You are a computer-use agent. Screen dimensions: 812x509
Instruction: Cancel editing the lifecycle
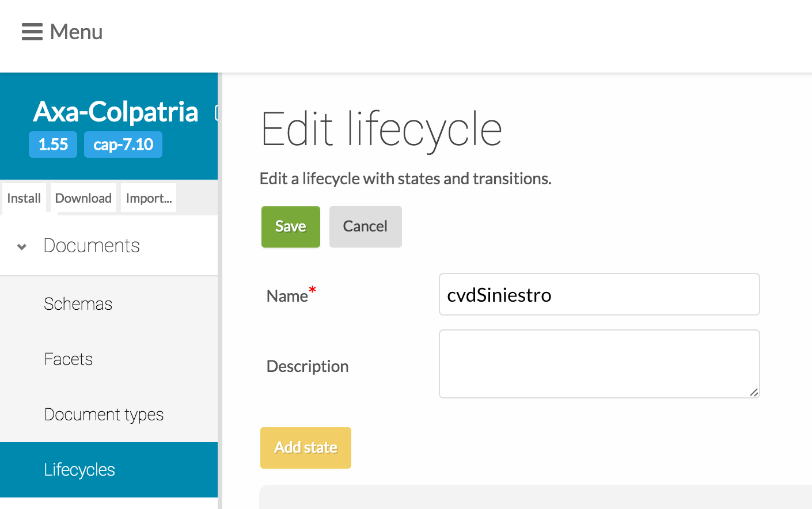coord(366,227)
